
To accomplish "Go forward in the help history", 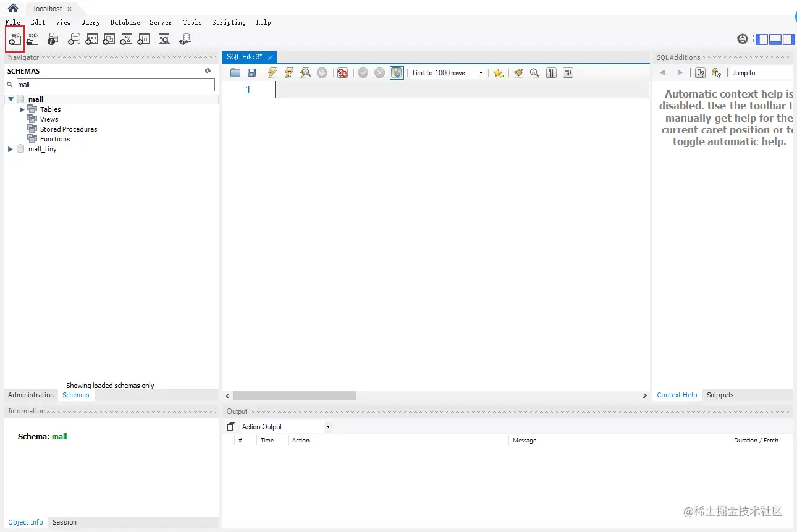I will 680,73.
